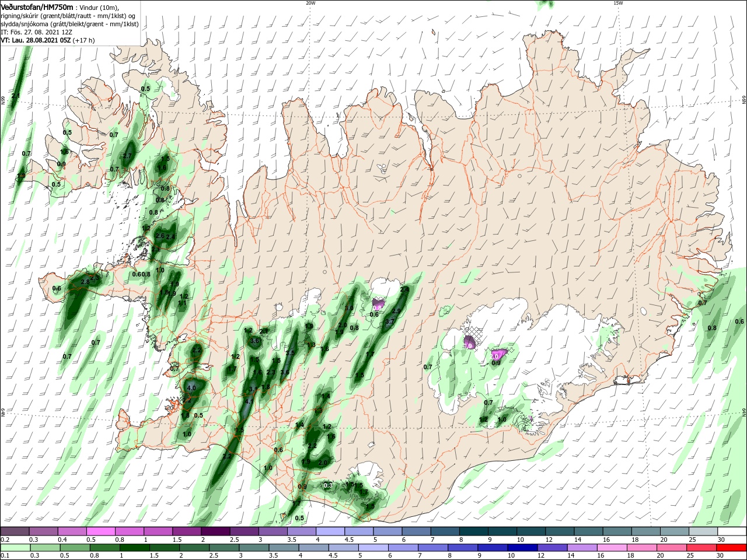Pick the rain legend swatch labeled 0.5
747x560 pixels.
(75, 548)
